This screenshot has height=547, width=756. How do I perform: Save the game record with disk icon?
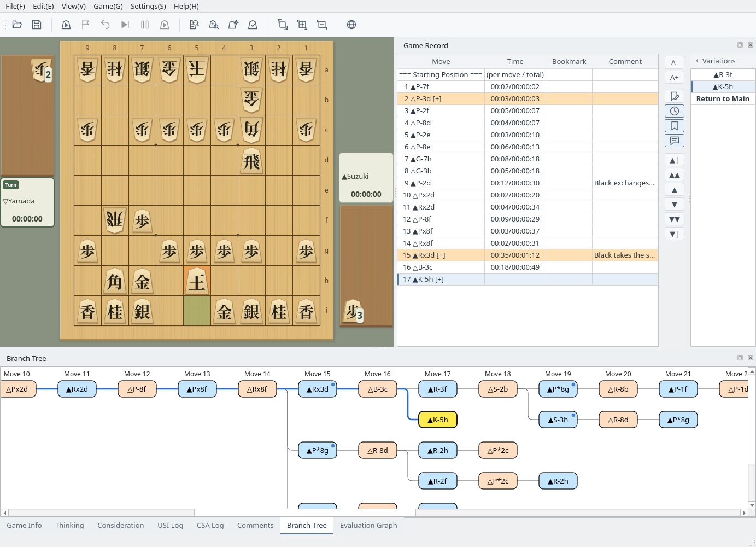click(37, 25)
